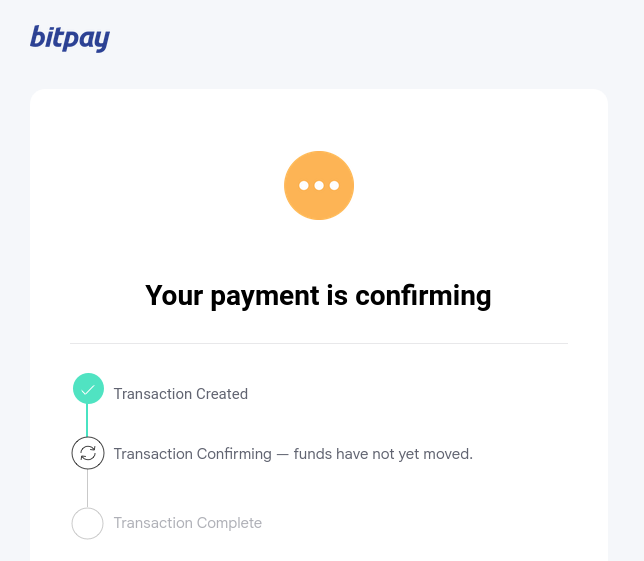Click gray connector line above Complete circle

pyautogui.click(x=87, y=489)
